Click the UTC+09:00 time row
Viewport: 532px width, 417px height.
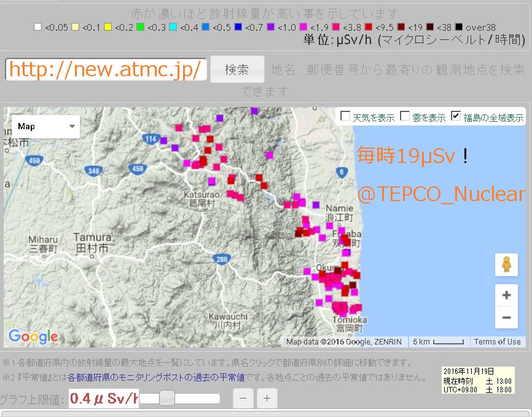(x=477, y=389)
